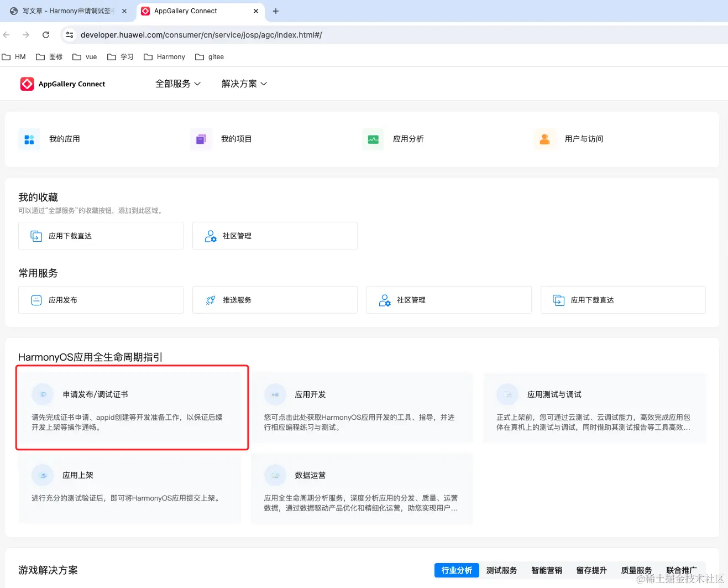728x588 pixels.
Task: Click the AppGallery Connect brand text
Action: [x=72, y=84]
